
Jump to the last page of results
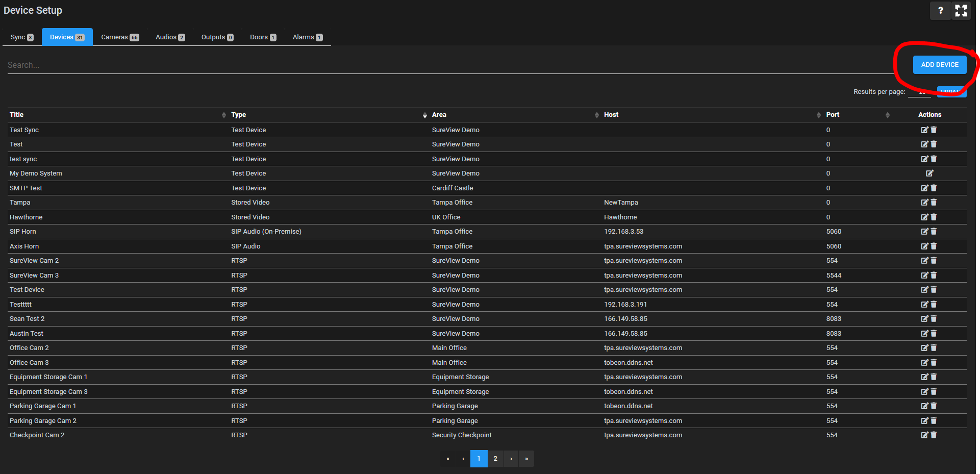pyautogui.click(x=526, y=459)
